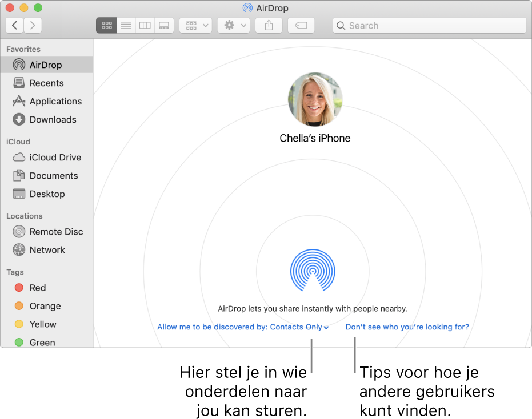Viewport: 532px width, 419px height.
Task: Close the window with the red button
Action: pyautogui.click(x=10, y=7)
